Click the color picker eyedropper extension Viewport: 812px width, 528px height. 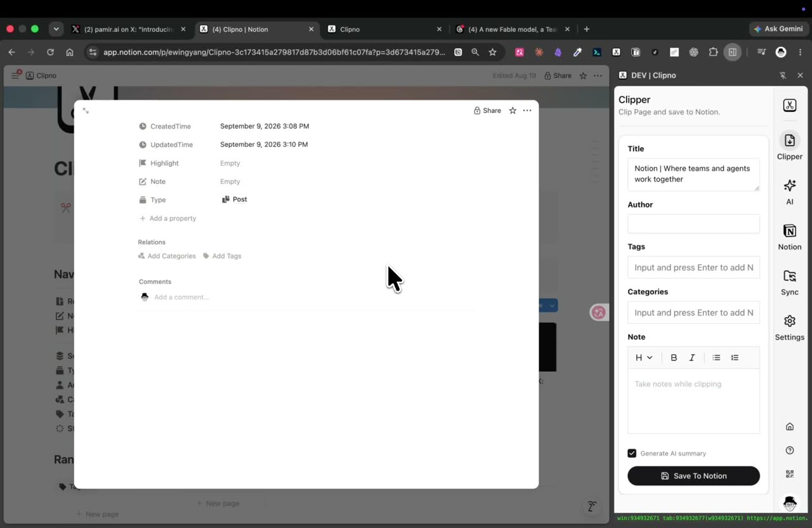[577, 52]
